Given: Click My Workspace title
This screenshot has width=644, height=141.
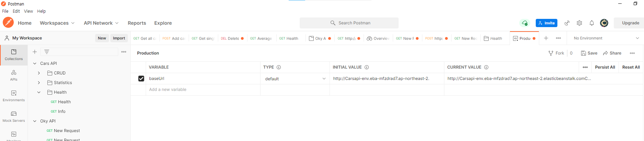Looking at the screenshot, I should coord(27,38).
